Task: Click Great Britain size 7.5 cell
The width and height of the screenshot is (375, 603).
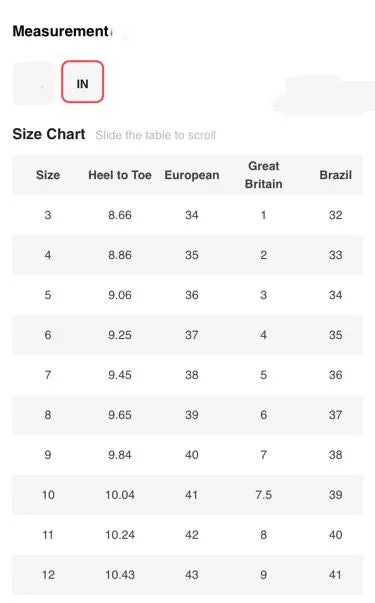Action: [x=263, y=495]
